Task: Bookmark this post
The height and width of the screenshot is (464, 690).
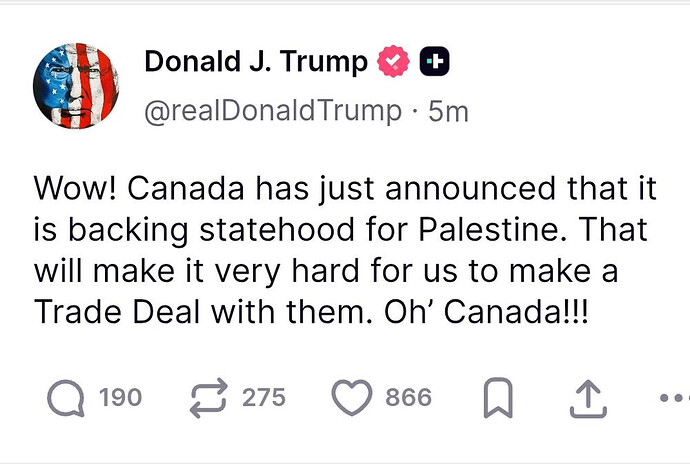Action: (497, 398)
